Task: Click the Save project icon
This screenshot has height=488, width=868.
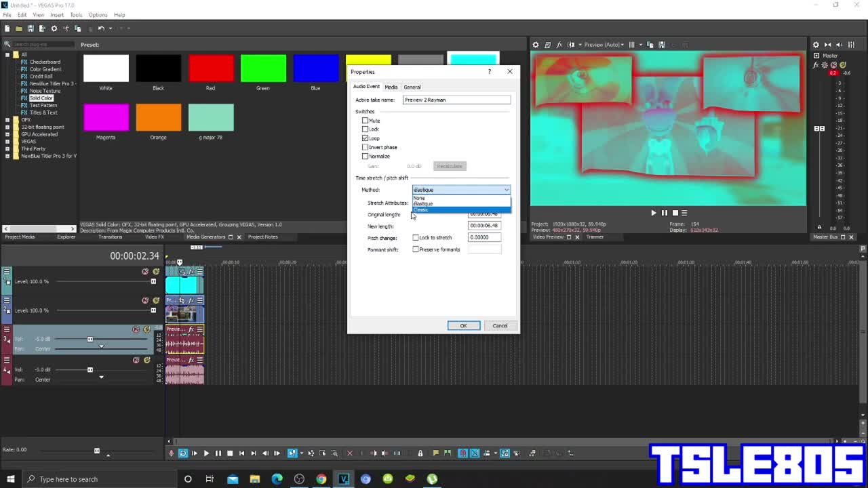Action: click(31, 28)
